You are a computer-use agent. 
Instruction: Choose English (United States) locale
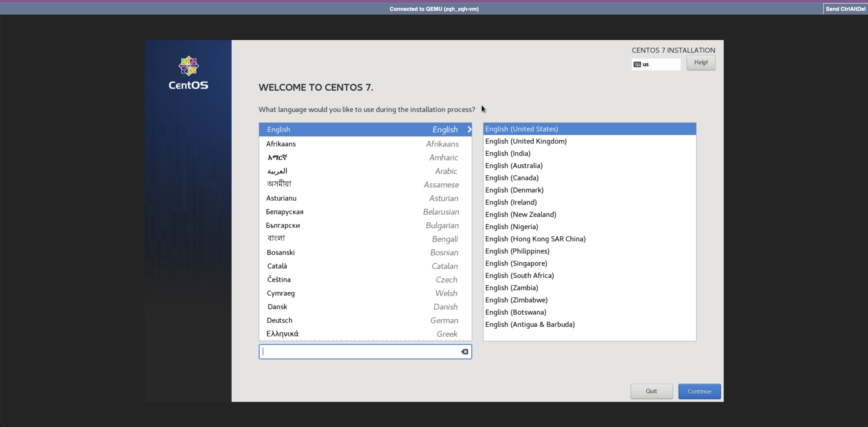point(590,129)
